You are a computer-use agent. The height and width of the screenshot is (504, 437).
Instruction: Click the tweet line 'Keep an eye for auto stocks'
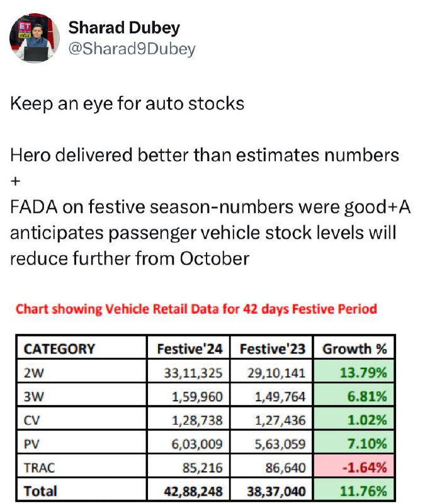point(127,104)
